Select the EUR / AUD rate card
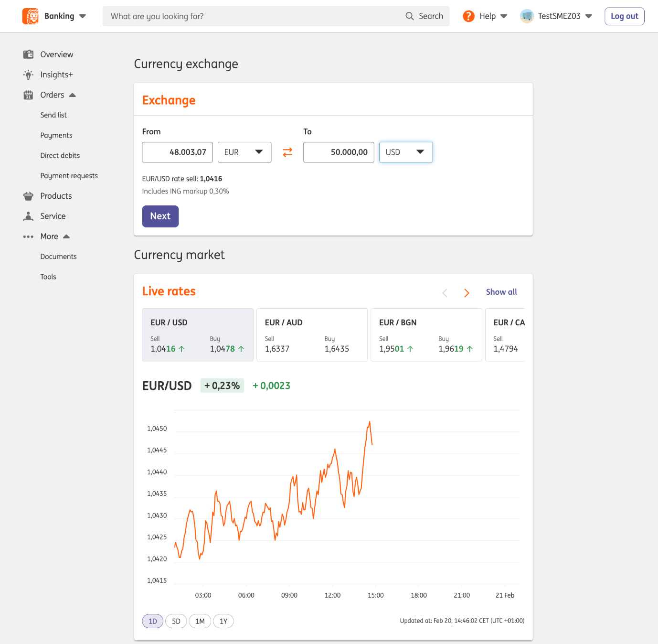 [312, 335]
